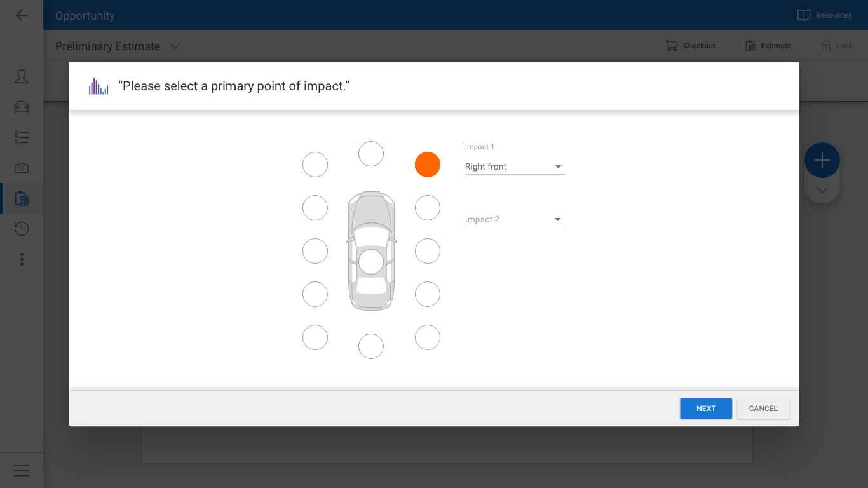This screenshot has height=488, width=868.
Task: Open the Impact 2 dropdown
Action: 515,220
